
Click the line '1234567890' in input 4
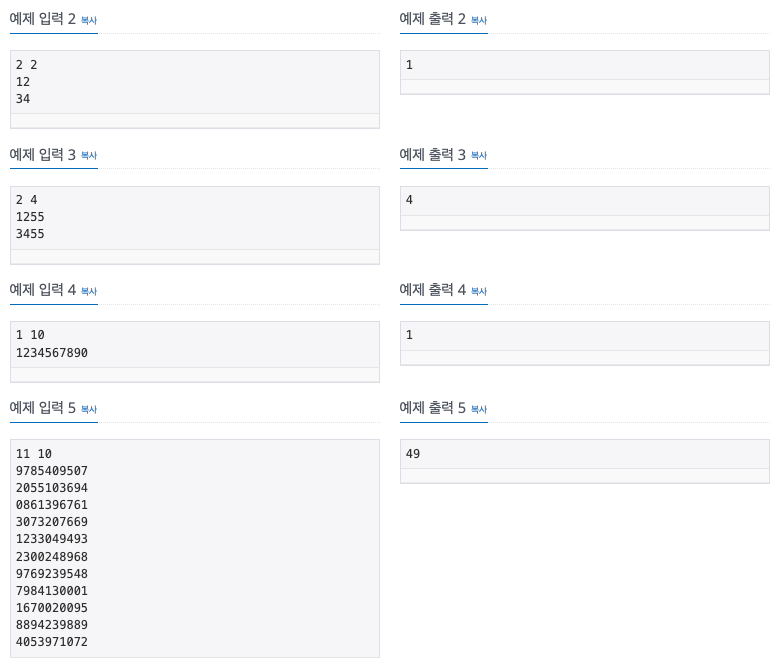coord(52,353)
